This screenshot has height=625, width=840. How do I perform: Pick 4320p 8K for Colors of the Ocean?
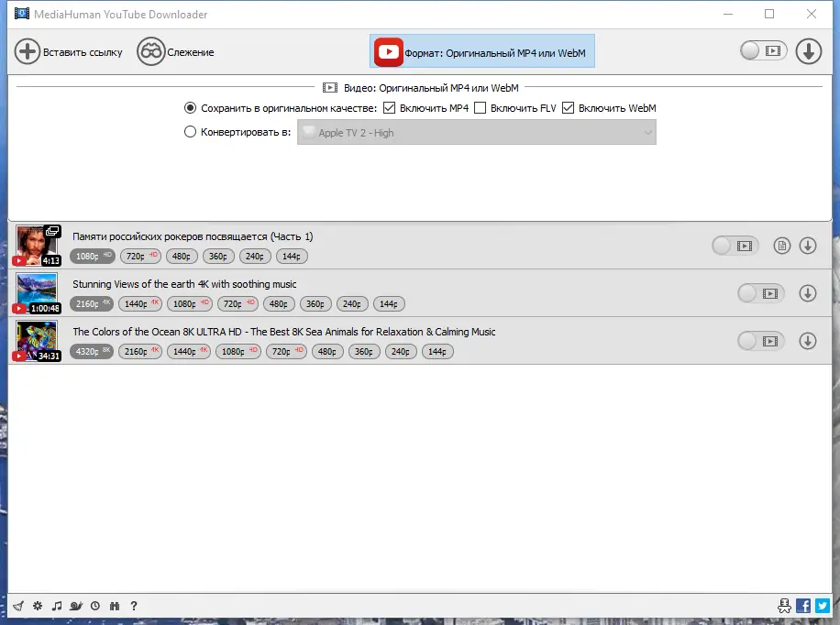pyautogui.click(x=92, y=352)
